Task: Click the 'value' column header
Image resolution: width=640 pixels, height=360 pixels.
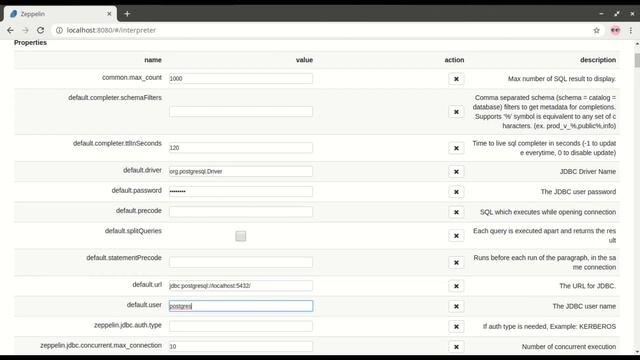Action: 304,60
